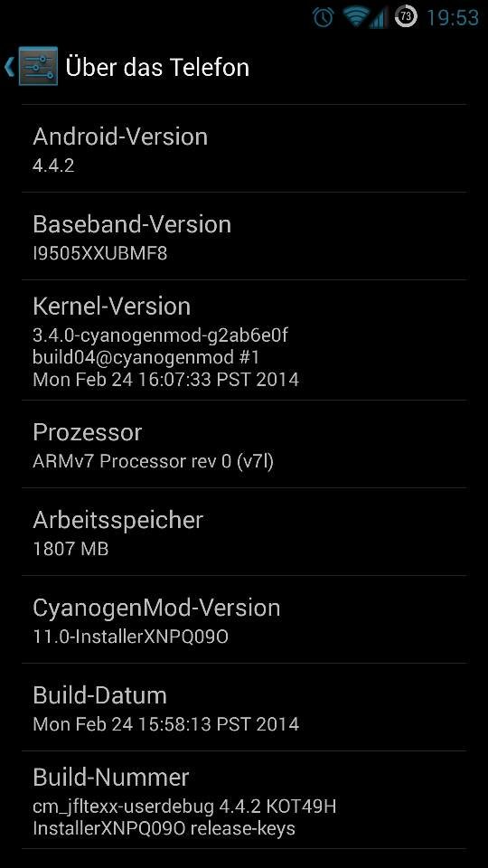488x868 pixels.
Task: Select the Prozessor ARMv7 entry
Action: (244, 444)
